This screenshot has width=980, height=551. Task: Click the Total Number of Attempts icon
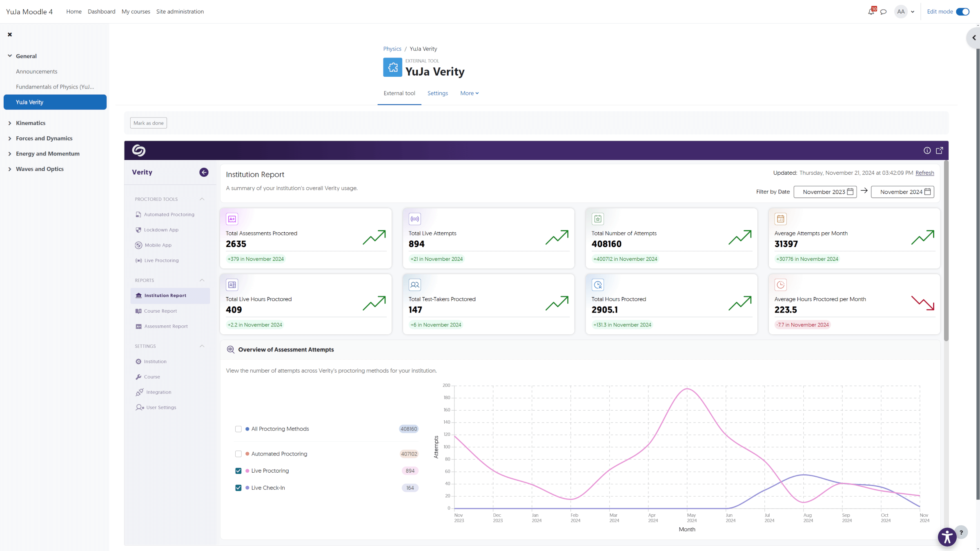(x=598, y=219)
